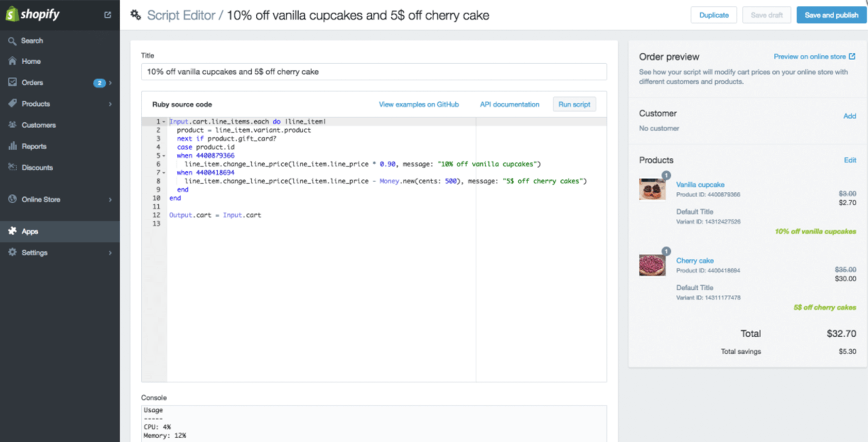Click the Discounts icon in sidebar
This screenshot has height=442, width=868.
[x=12, y=167]
